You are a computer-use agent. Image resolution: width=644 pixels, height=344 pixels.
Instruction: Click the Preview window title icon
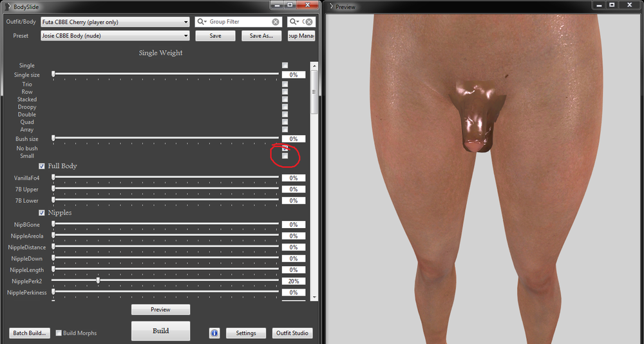(x=331, y=6)
